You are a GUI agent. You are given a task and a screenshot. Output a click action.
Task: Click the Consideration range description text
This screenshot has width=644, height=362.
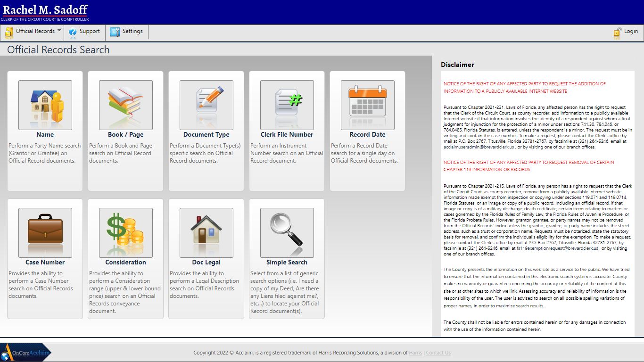(x=125, y=292)
